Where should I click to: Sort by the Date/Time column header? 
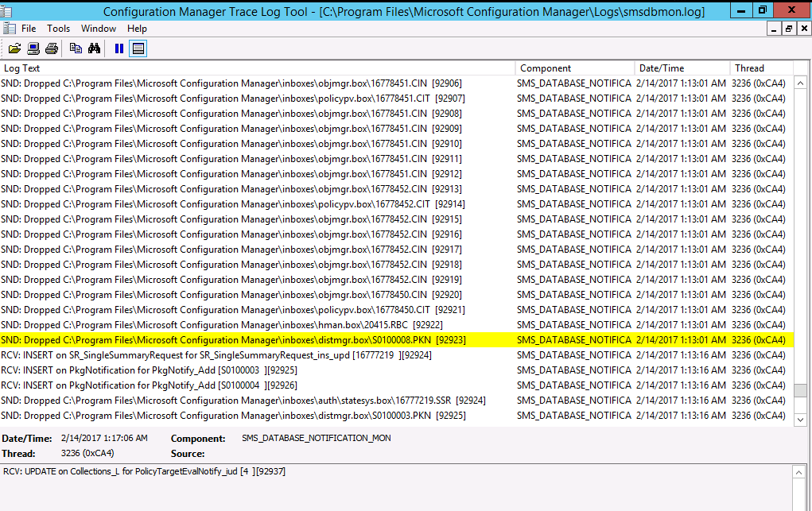pyautogui.click(x=682, y=68)
